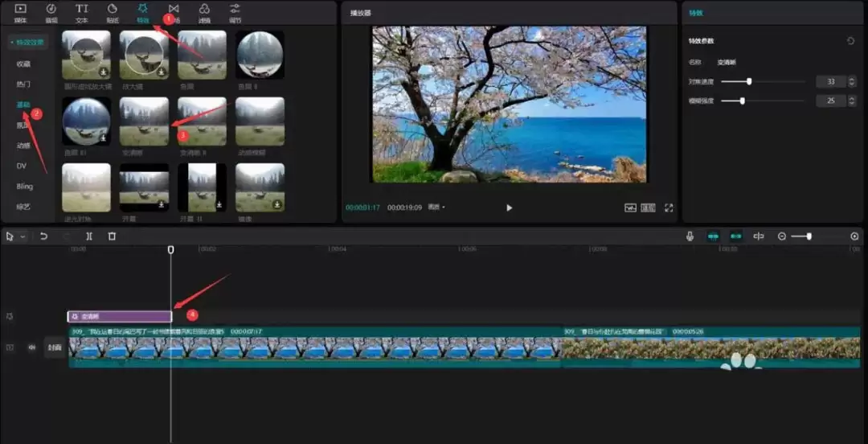Adjust the 模糊强度 blur strength slider
868x444 pixels.
742,101
